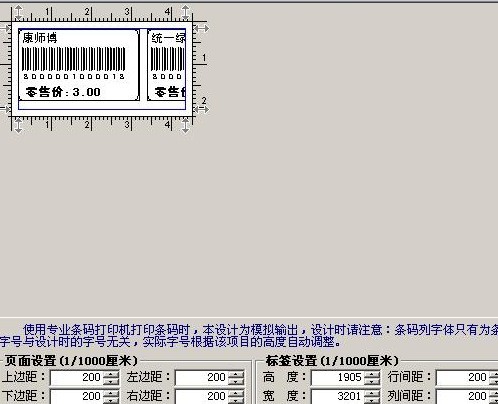This screenshot has height=404, width=498.
Task: Click the 标签设置 (1/1000厘米) group heading
Action: tap(332, 361)
